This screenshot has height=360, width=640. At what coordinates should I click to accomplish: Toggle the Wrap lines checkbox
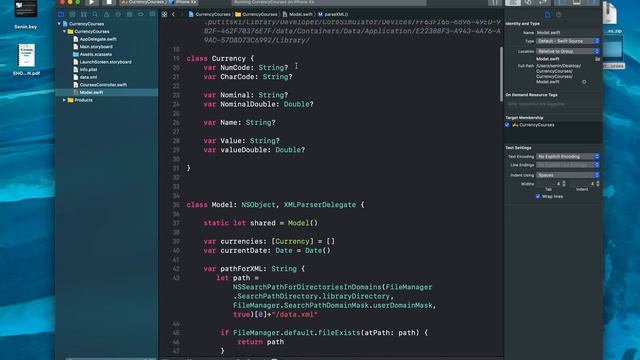click(538, 196)
